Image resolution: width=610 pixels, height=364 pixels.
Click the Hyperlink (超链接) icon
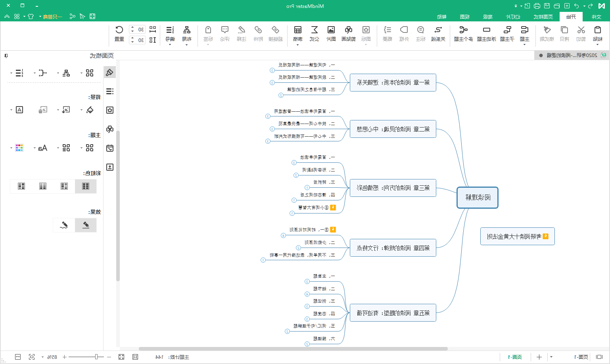276,30
